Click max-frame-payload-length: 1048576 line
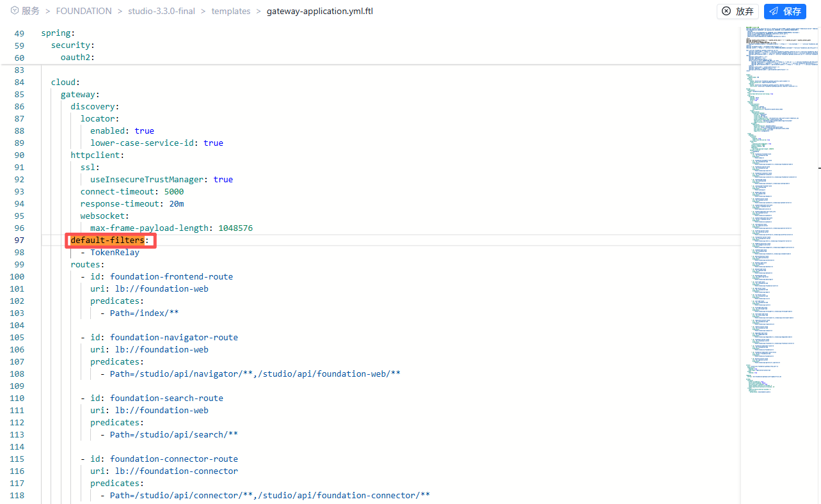Image resolution: width=821 pixels, height=504 pixels. (x=171, y=228)
